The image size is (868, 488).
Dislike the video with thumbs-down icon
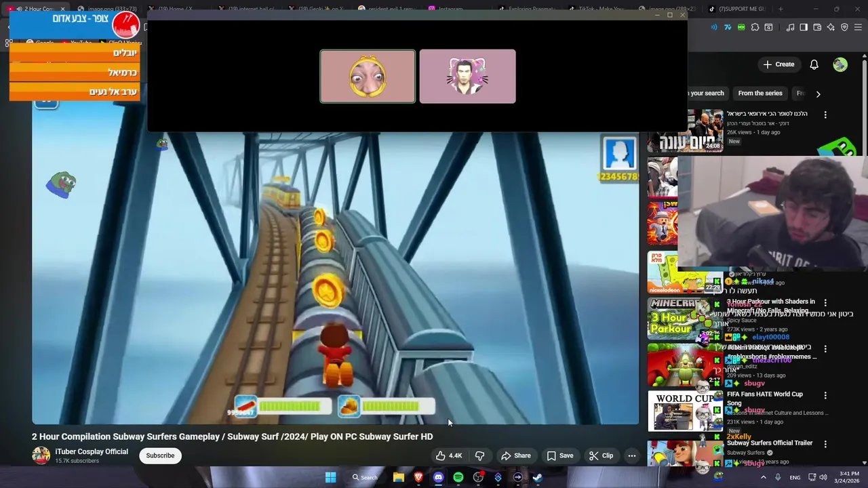pos(479,455)
